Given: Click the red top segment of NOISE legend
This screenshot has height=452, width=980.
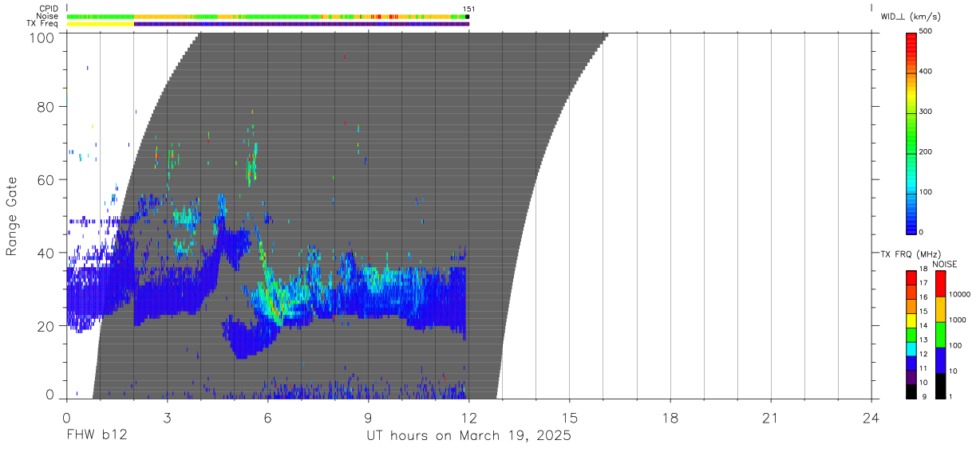Looking at the screenshot, I should click(x=940, y=284).
